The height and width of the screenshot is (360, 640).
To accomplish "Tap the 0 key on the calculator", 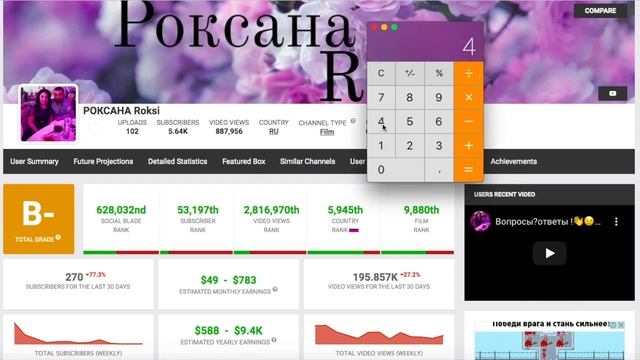I will tap(396, 170).
